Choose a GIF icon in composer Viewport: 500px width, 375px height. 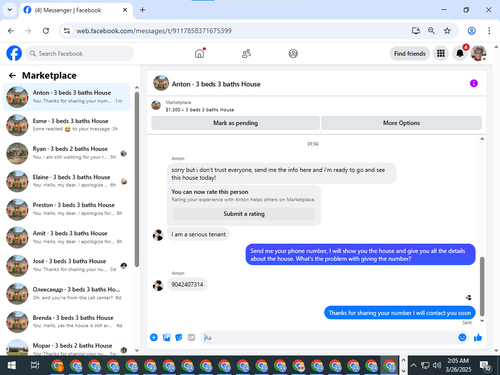(x=191, y=338)
